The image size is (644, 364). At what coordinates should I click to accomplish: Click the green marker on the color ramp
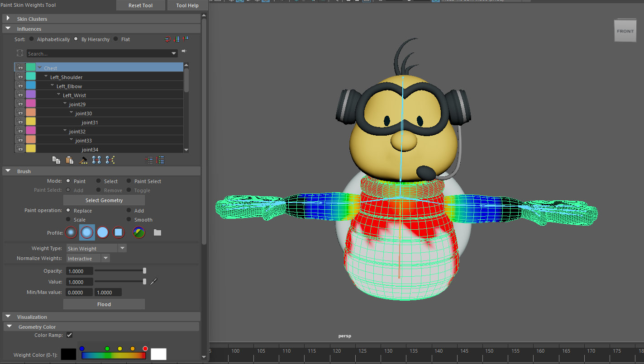pyautogui.click(x=107, y=349)
